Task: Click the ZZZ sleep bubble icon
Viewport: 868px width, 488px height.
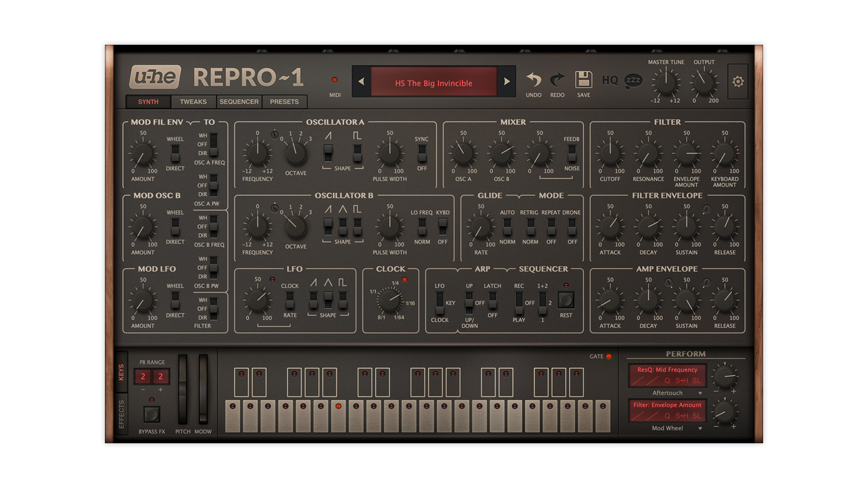Action: pyautogui.click(x=633, y=81)
